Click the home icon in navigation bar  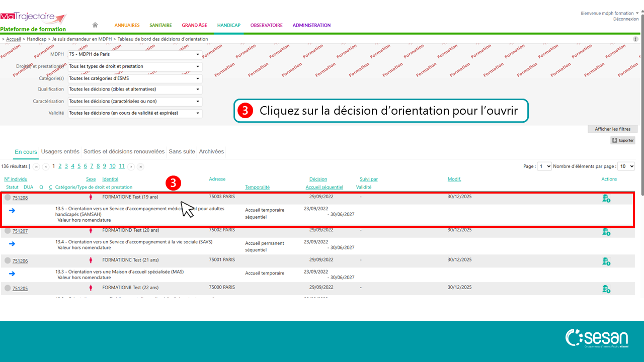click(x=95, y=25)
